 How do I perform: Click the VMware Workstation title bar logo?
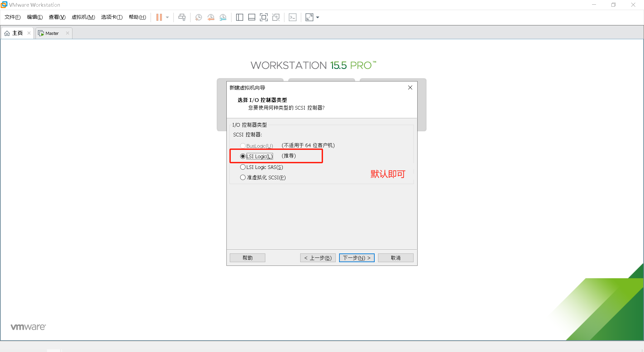[4, 5]
